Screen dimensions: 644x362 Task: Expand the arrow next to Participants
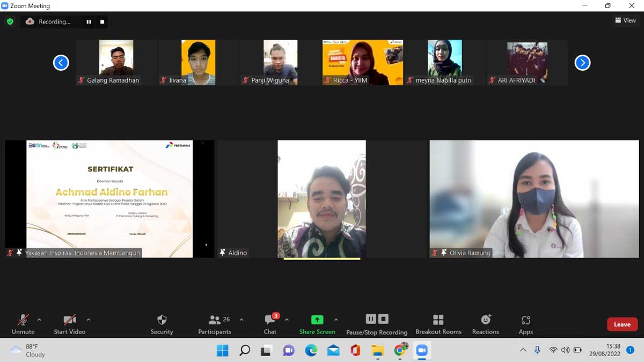click(x=241, y=320)
